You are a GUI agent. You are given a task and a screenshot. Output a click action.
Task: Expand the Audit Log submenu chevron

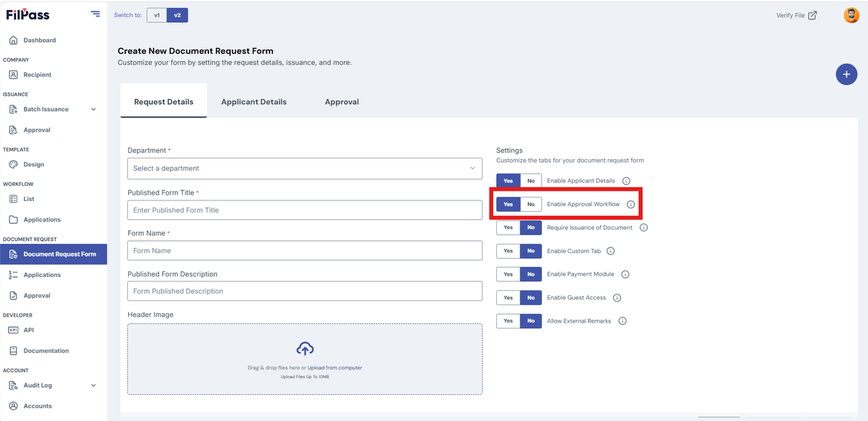pyautogui.click(x=93, y=386)
